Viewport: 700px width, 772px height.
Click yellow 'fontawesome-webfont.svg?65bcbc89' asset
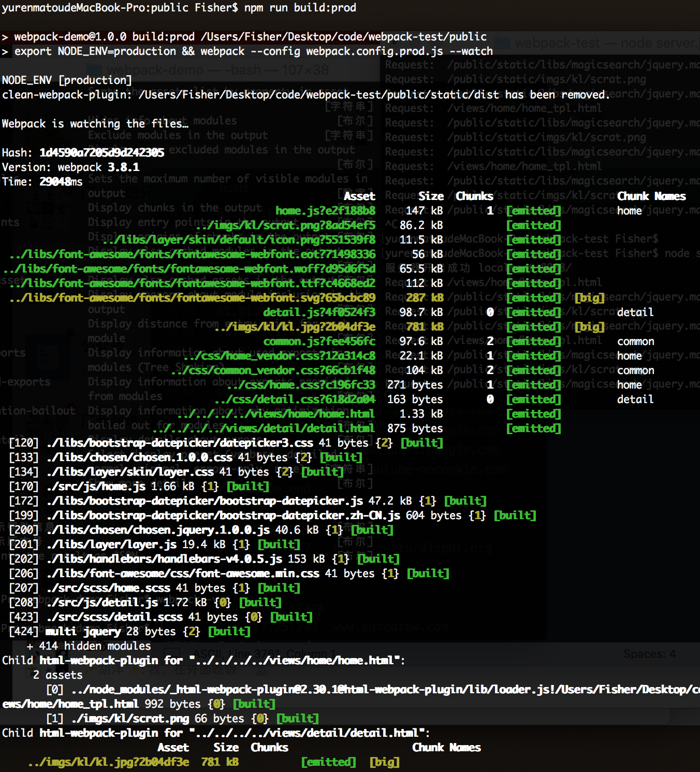pos(192,298)
